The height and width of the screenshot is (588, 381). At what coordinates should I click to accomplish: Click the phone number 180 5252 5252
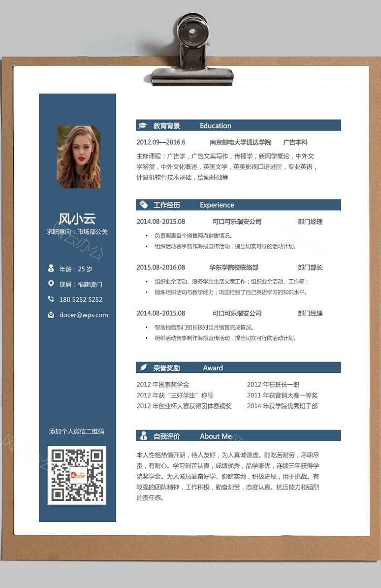pyautogui.click(x=81, y=299)
